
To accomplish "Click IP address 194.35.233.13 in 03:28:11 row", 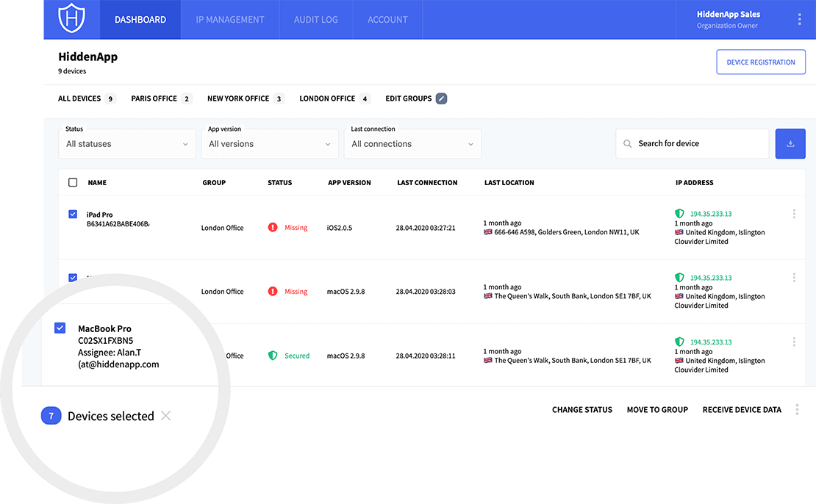I will click(711, 342).
